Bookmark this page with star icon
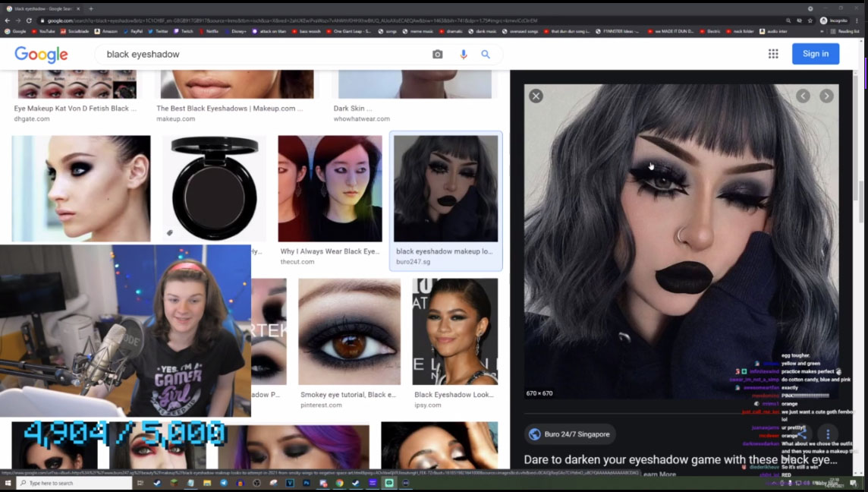 coord(810,20)
